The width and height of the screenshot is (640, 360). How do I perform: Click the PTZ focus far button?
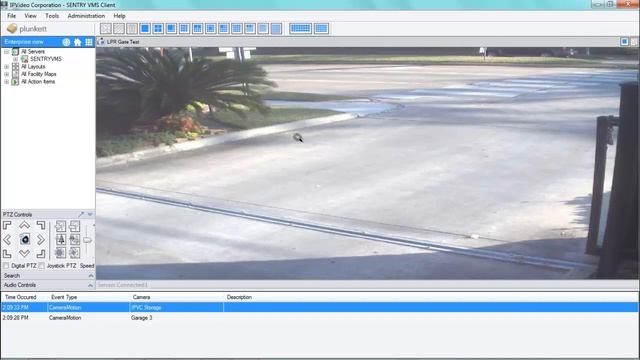[x=75, y=240]
